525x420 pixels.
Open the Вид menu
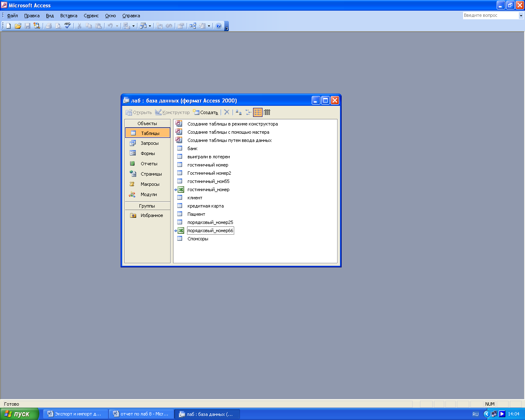(x=50, y=16)
